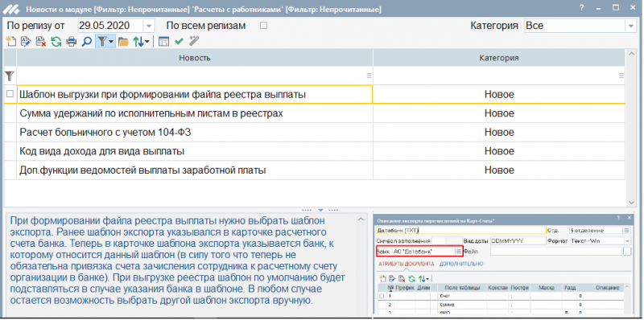This screenshot has width=644, height=320.
Task: Open filter options menu in the Категория column
Action: pos(621,76)
